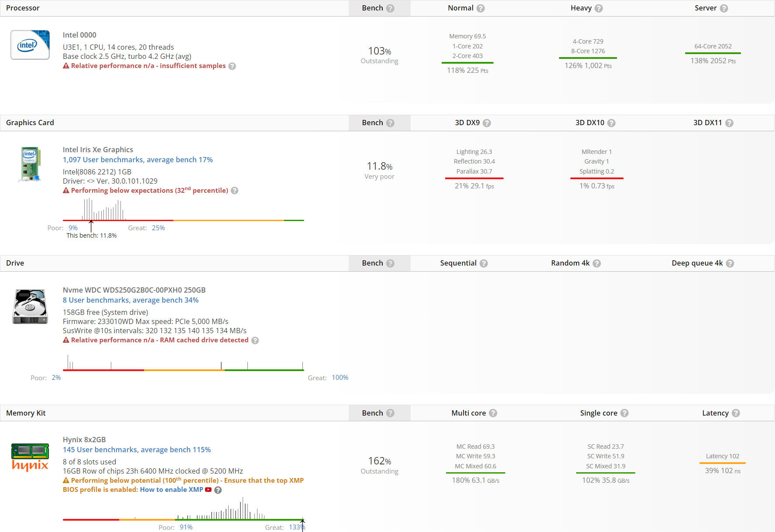Click How to enable XMP link
775x532 pixels.
click(171, 490)
